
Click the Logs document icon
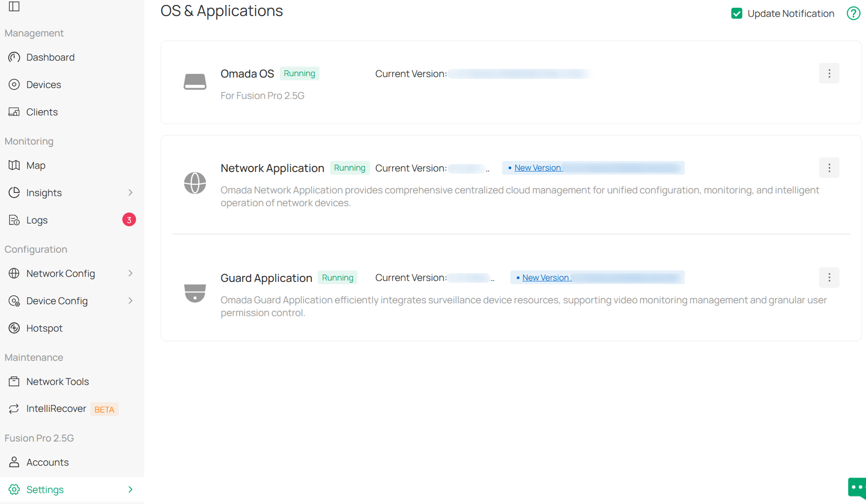[x=14, y=220]
